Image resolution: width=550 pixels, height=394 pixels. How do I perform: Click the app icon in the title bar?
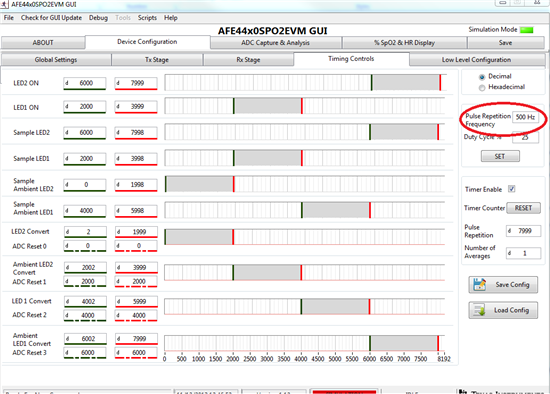tap(4, 4)
